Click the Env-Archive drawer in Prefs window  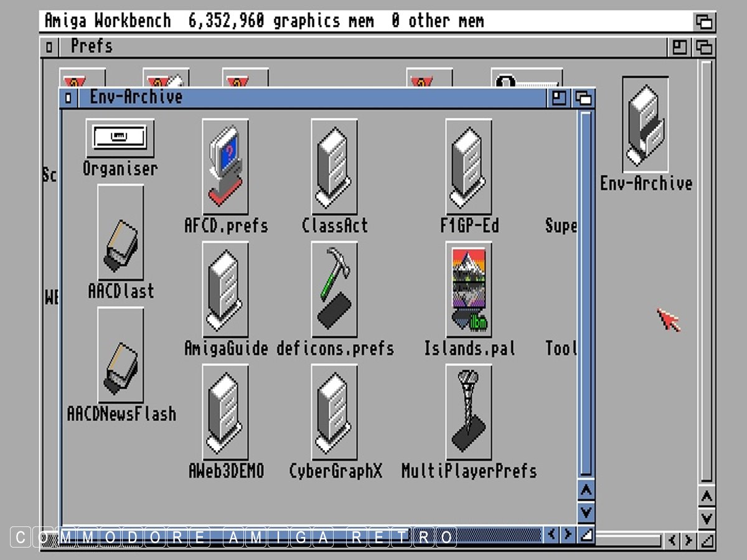tap(645, 125)
